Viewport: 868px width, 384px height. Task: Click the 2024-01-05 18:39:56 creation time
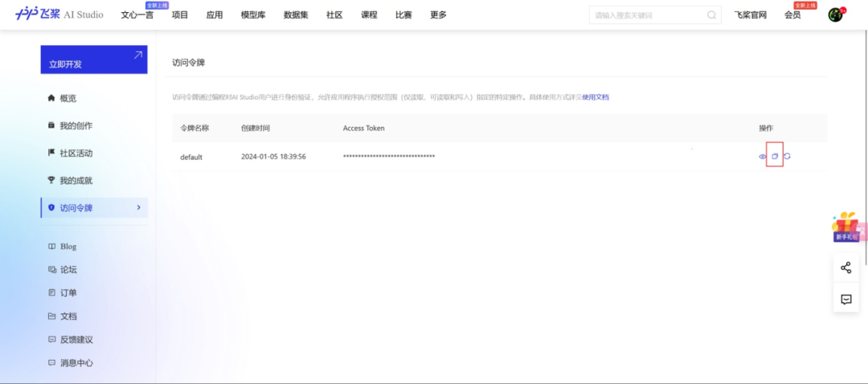(x=273, y=157)
